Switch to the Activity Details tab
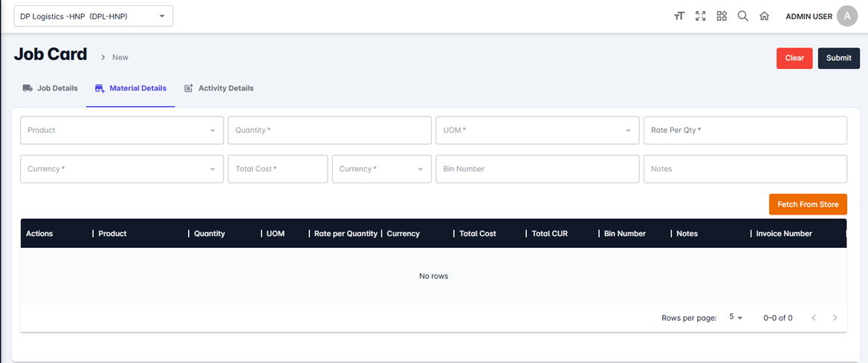This screenshot has width=868, height=363. click(218, 88)
